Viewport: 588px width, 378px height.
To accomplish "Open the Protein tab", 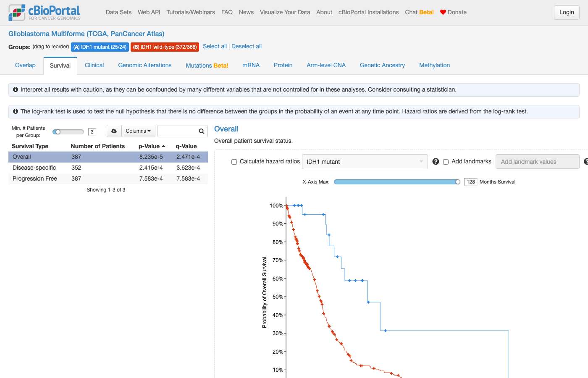I will point(283,65).
